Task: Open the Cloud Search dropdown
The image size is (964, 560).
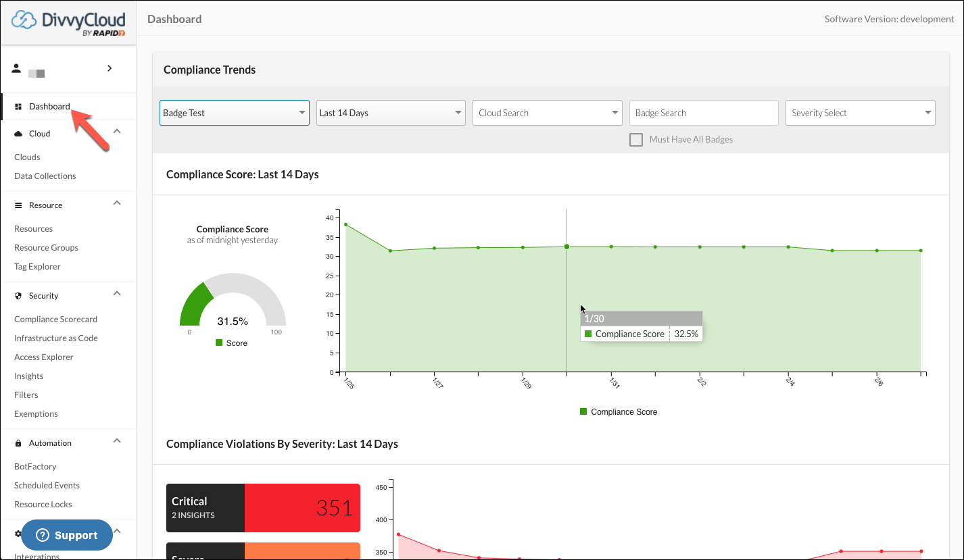Action: 548,113
